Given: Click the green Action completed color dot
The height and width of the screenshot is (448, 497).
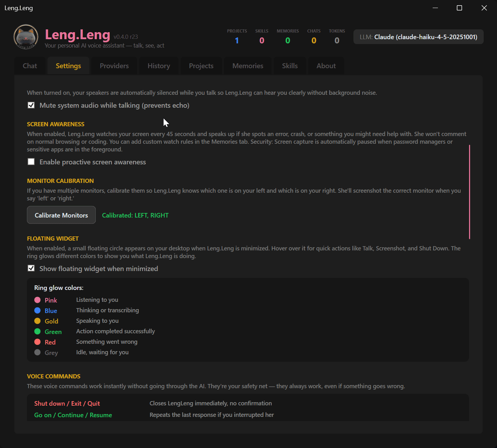Looking at the screenshot, I should [37, 332].
